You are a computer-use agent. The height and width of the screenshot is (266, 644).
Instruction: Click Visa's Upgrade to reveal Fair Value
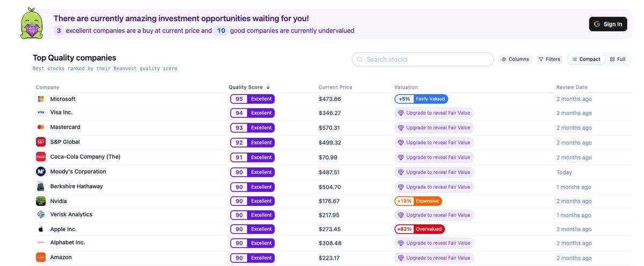[x=434, y=113]
